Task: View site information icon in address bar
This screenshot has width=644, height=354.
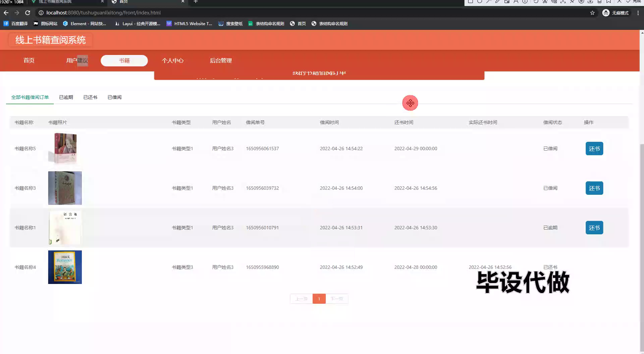Action: pyautogui.click(x=41, y=13)
